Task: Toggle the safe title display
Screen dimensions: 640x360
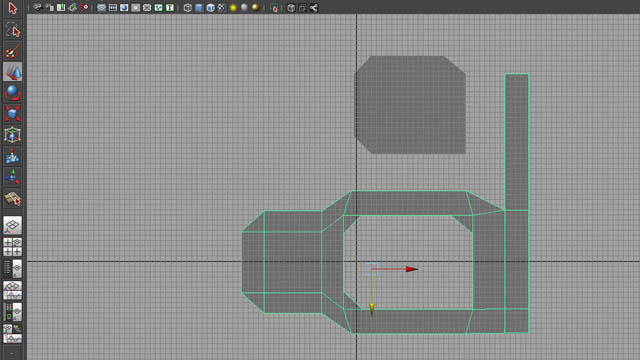Action: (170, 7)
